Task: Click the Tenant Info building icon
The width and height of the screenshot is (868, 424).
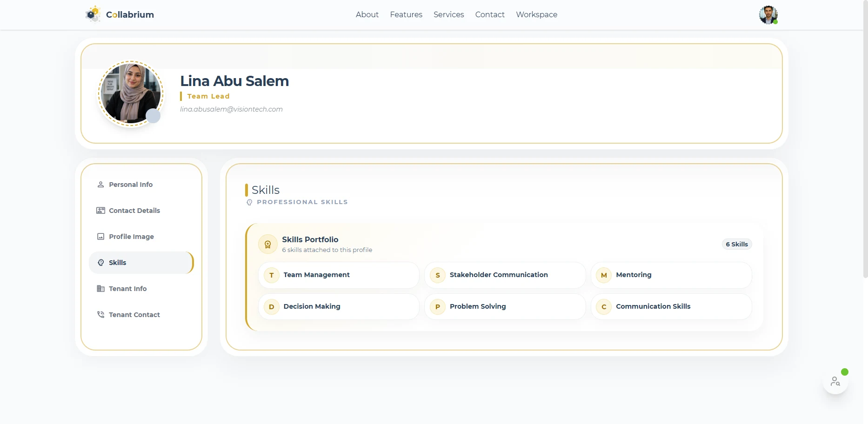Action: 100,289
